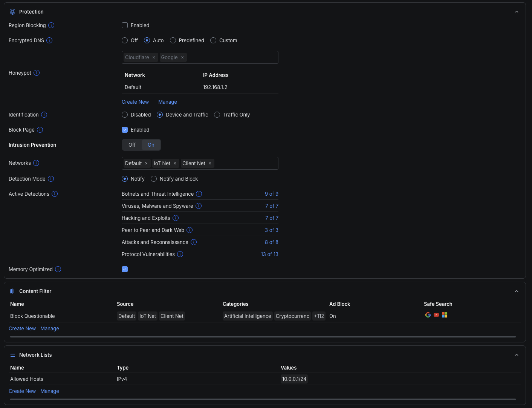The height and width of the screenshot is (408, 532).
Task: Click the Content Filter section icon
Action: (12, 291)
